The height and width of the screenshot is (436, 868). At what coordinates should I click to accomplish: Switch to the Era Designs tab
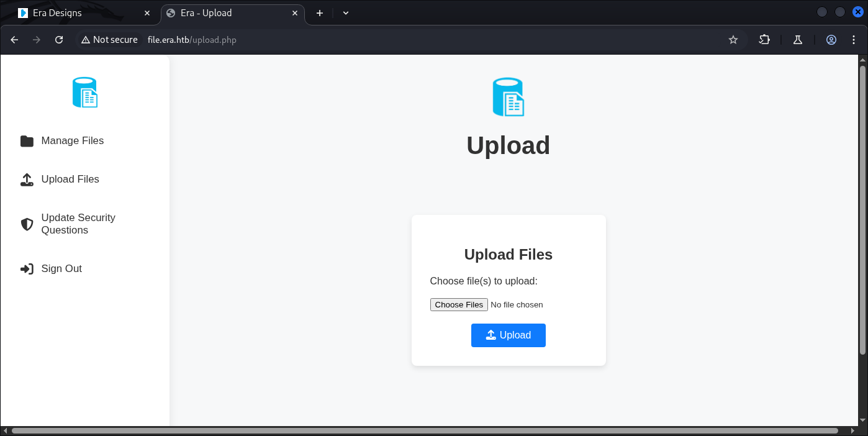(x=81, y=13)
